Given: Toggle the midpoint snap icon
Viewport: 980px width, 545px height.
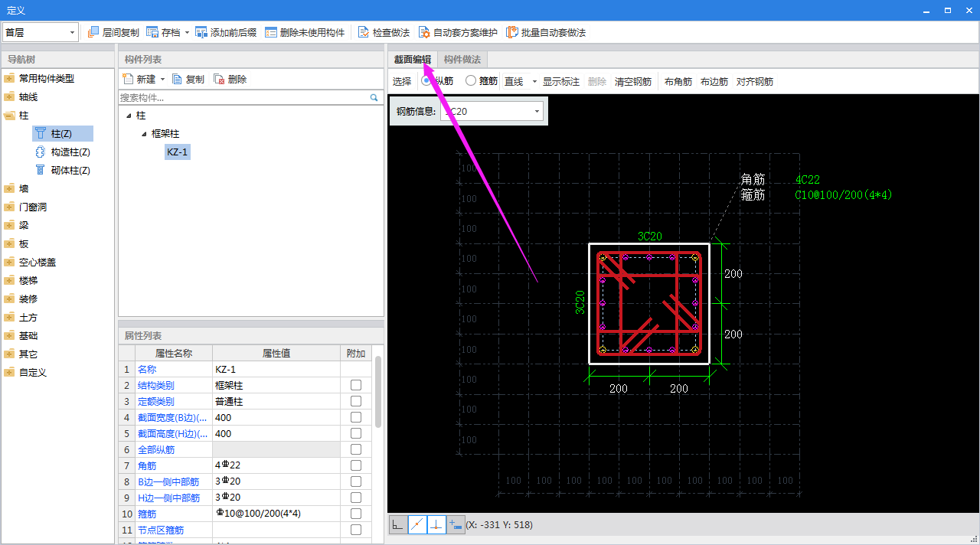Looking at the screenshot, I should click(417, 524).
